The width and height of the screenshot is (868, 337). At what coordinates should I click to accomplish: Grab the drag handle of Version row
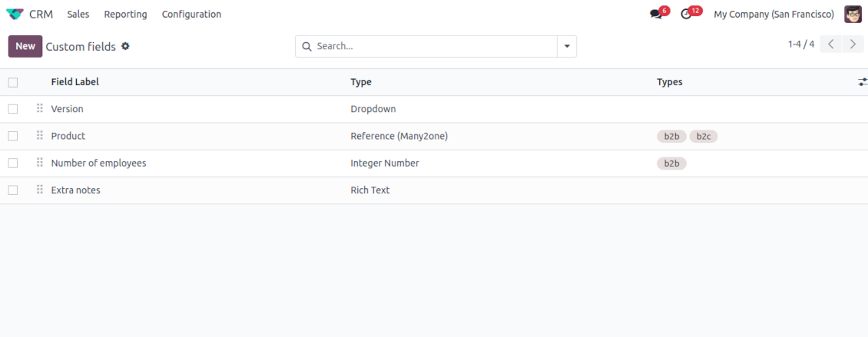click(39, 108)
